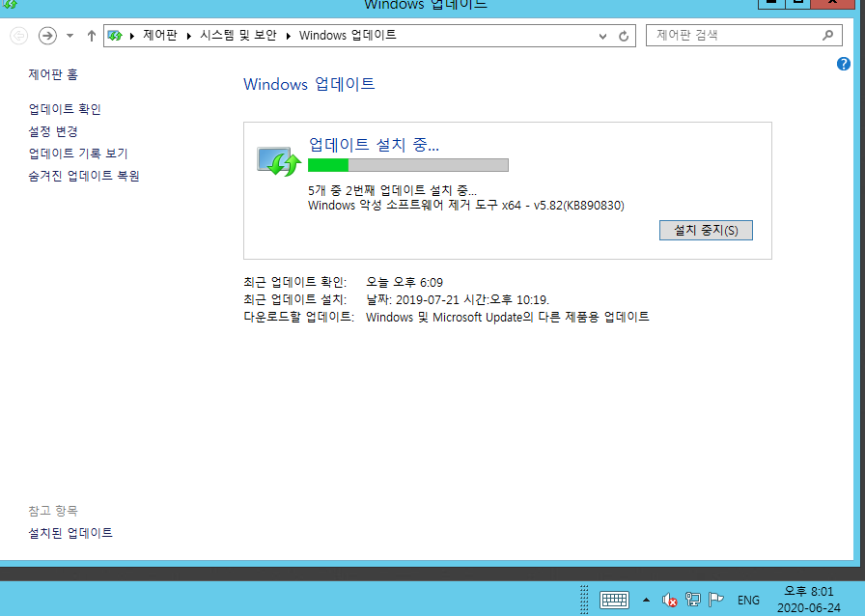The height and width of the screenshot is (616, 865).
Task: Click the Windows Update shield icon in status box
Action: point(279,162)
